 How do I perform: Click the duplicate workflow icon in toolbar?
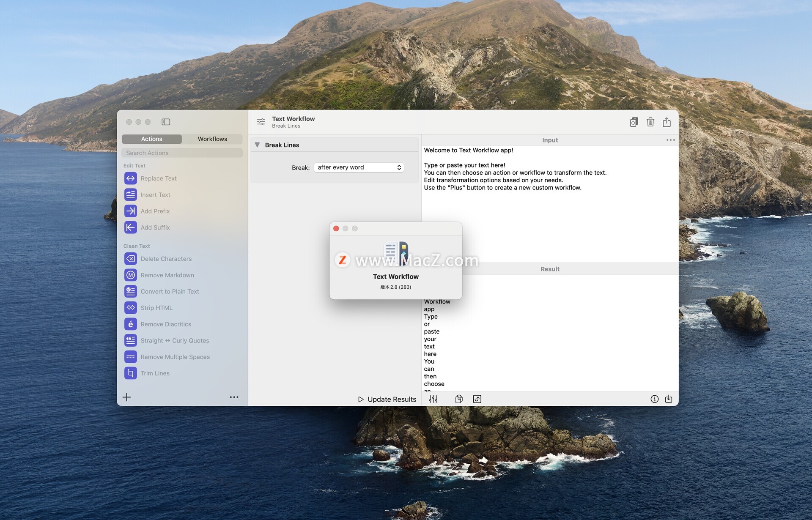coord(634,122)
